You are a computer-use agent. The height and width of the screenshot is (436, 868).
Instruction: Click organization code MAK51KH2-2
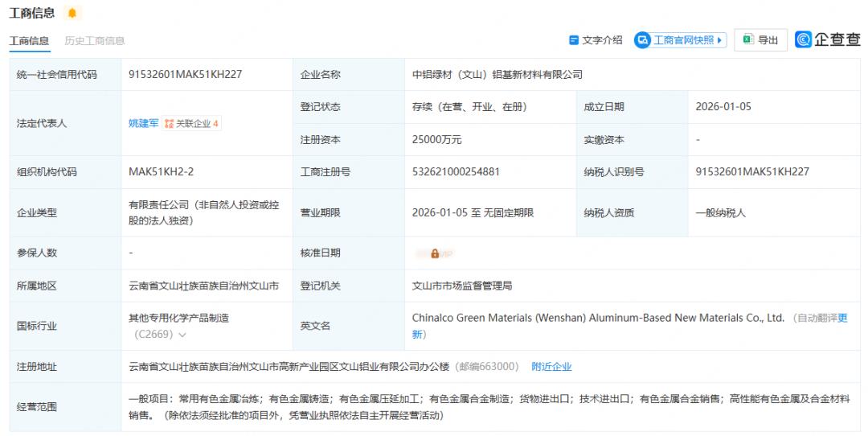161,171
